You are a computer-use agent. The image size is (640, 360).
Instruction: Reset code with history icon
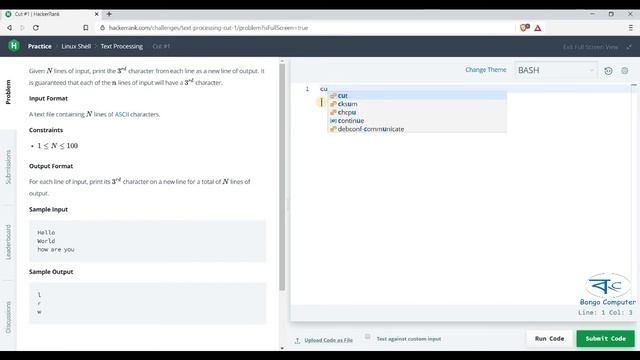tap(608, 71)
